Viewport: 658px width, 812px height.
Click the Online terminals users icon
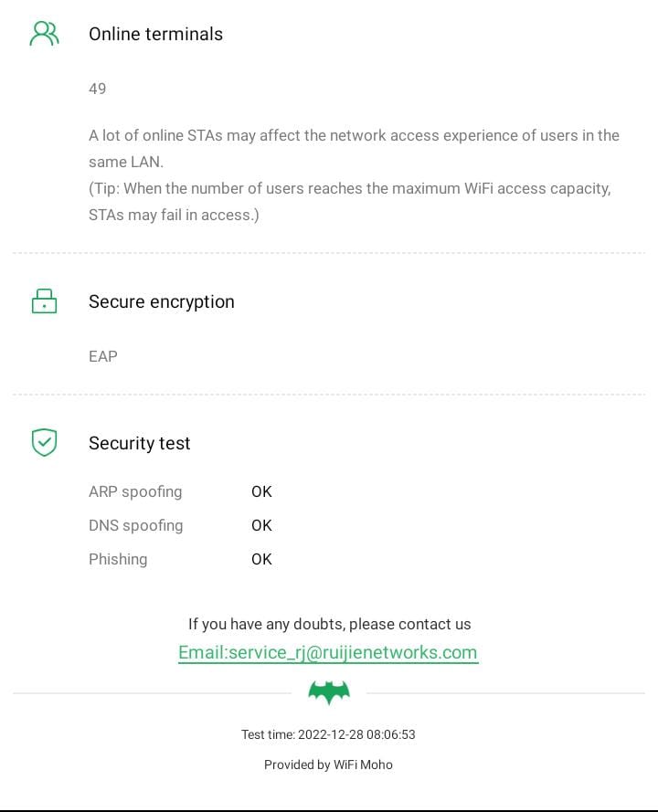(44, 34)
